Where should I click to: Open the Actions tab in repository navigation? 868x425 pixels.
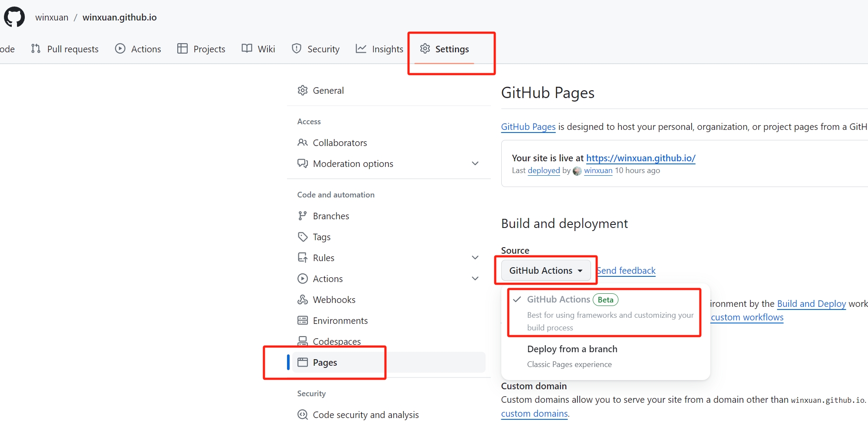138,49
